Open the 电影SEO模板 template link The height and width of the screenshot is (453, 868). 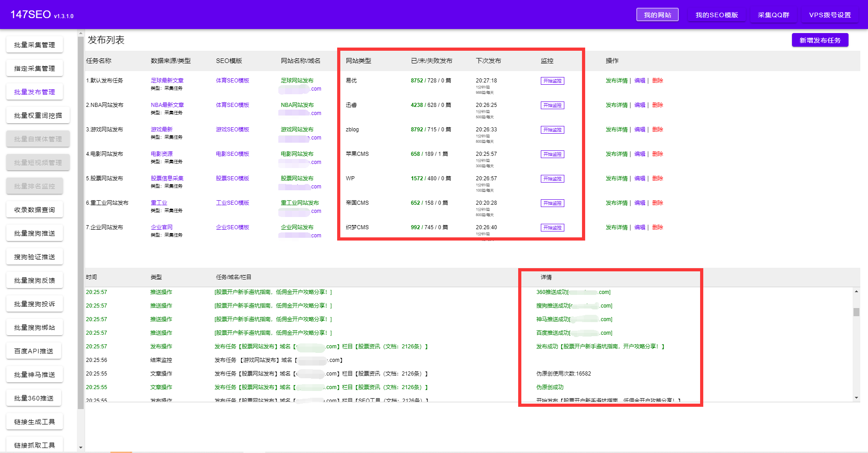233,154
